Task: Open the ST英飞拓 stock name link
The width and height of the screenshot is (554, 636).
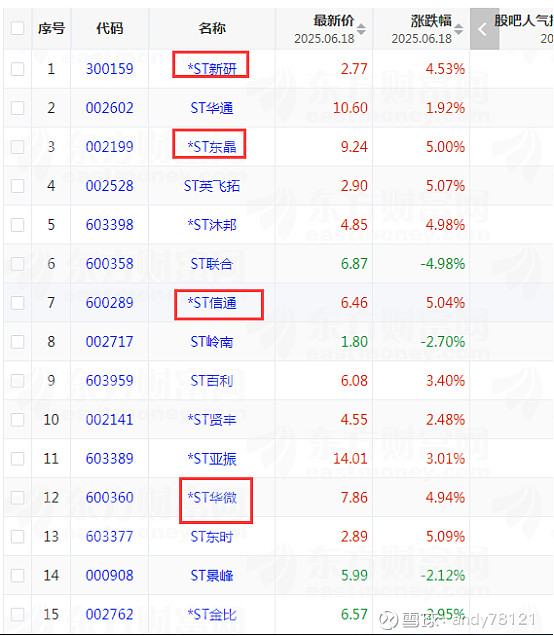Action: (212, 186)
